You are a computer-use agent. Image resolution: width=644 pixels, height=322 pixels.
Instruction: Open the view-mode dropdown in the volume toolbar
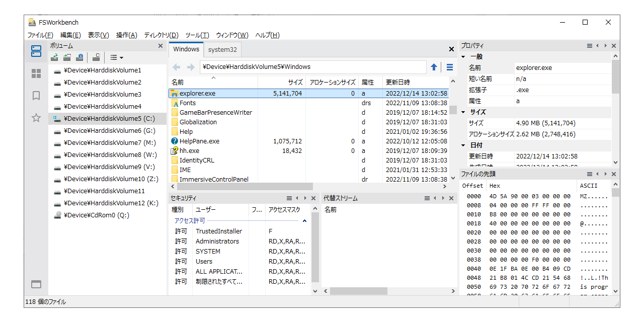coord(116,57)
